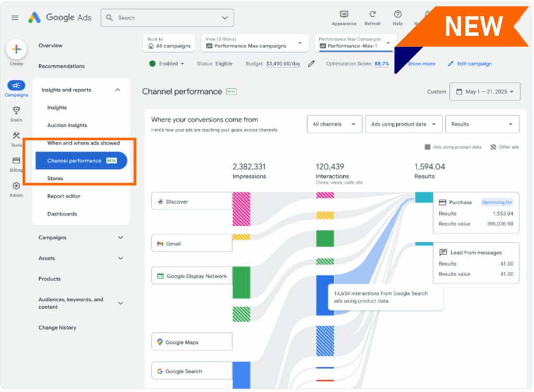Toggle the Enabled campaign status dropdown
Viewport: 534px width, 392px height.
point(167,64)
